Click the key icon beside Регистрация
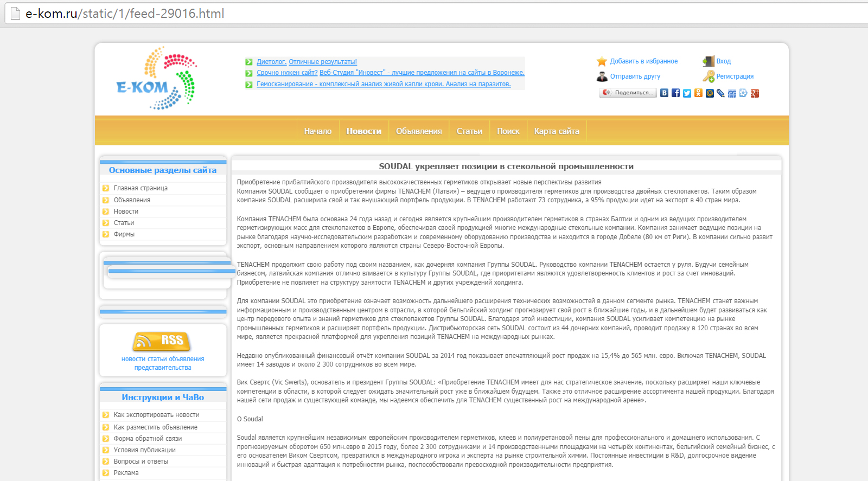The image size is (868, 481). 709,76
